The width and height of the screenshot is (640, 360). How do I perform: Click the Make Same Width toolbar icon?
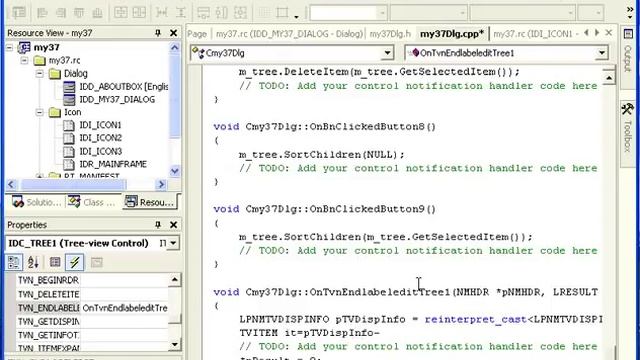coord(203,13)
